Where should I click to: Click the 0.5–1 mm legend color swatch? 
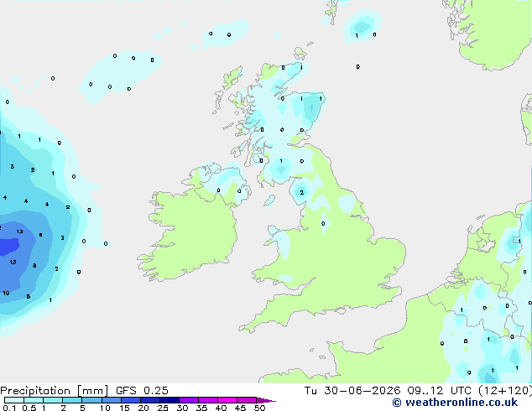click(x=34, y=400)
